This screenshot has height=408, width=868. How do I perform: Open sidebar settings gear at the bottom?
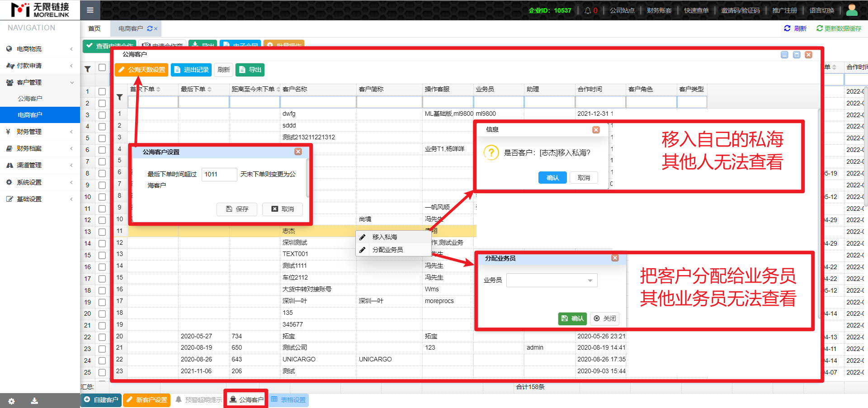click(x=11, y=401)
